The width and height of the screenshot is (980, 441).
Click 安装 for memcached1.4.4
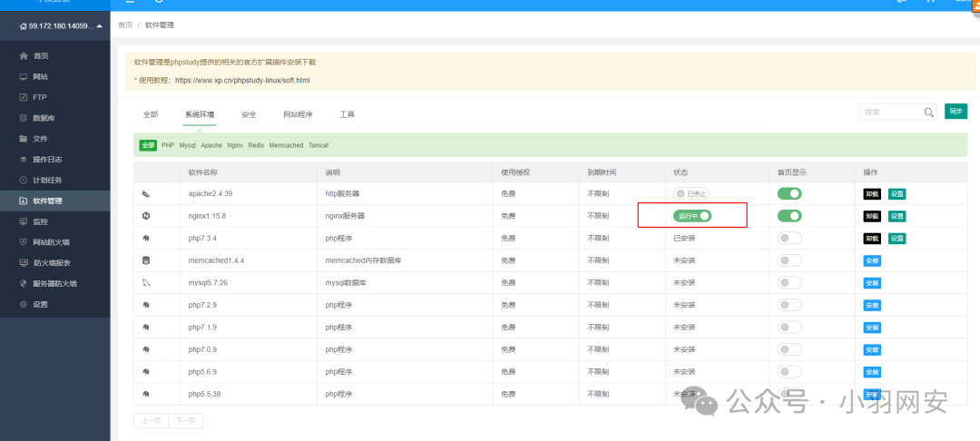[872, 260]
